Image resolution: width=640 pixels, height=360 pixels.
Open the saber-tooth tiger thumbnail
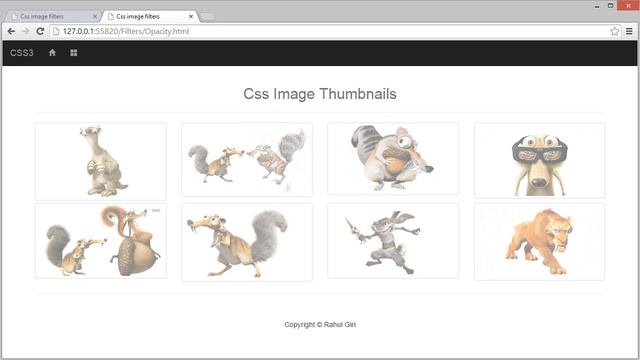[x=539, y=242]
